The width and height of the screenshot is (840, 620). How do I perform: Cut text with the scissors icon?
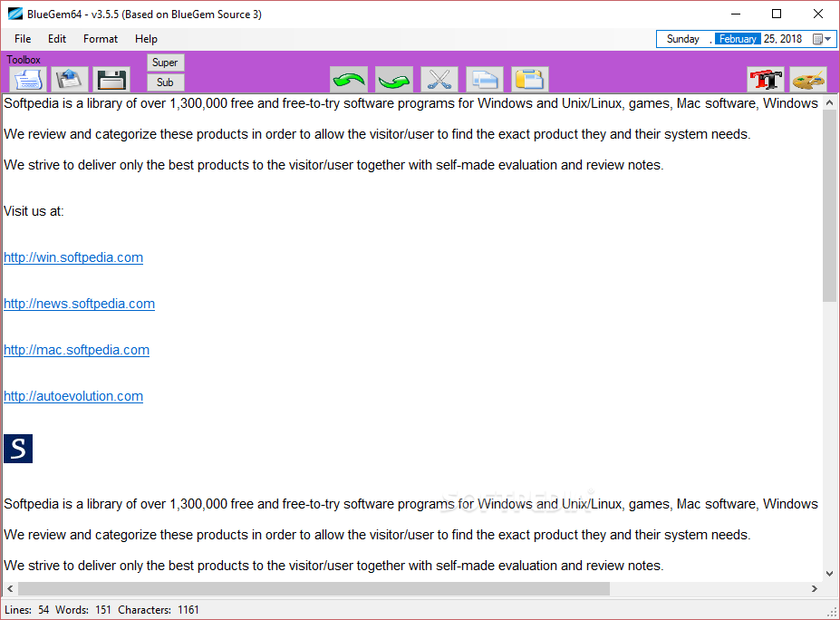(439, 80)
